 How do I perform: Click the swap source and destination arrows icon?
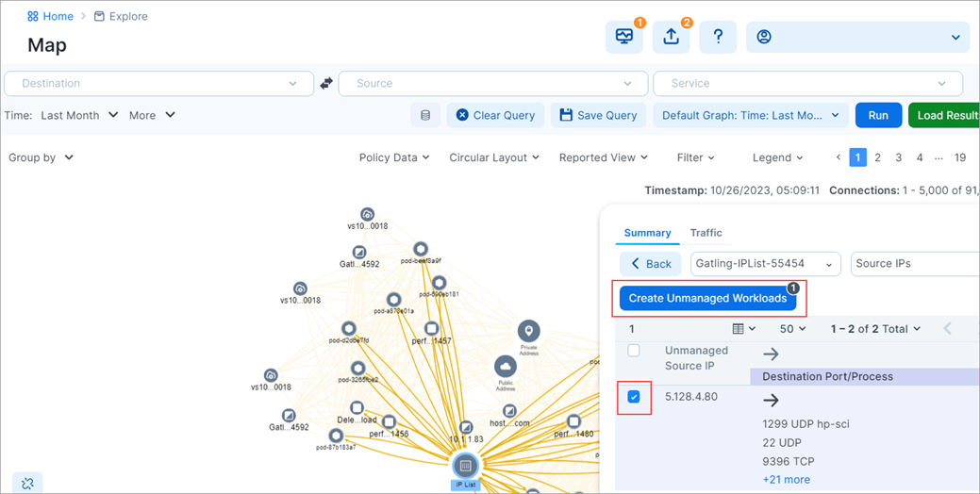pyautogui.click(x=326, y=84)
